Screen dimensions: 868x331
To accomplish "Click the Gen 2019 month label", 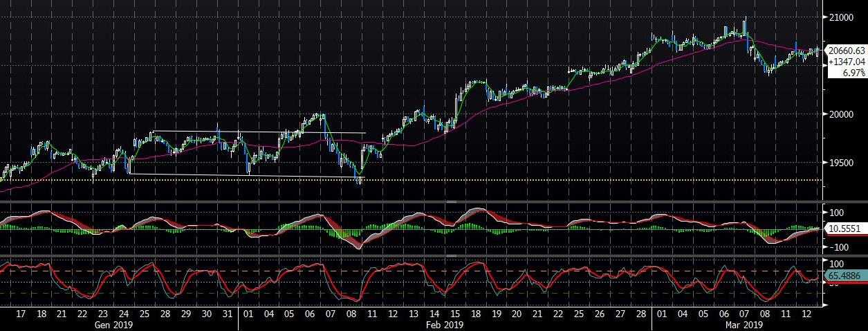I will point(112,323).
